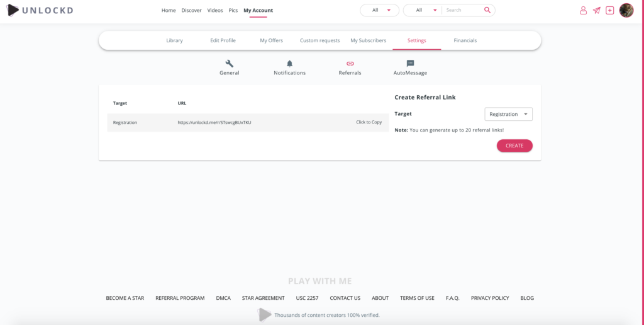Open the Registration target dropdown
The image size is (644, 325).
[x=508, y=115]
